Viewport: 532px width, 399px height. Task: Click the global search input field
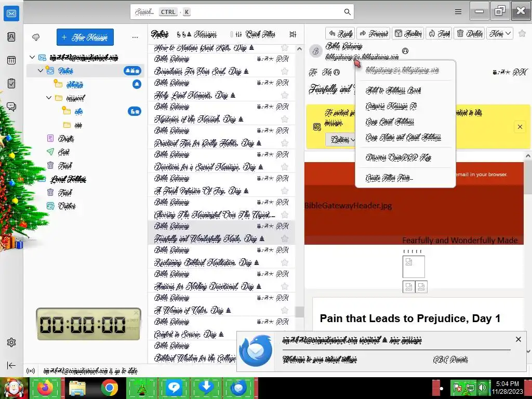tap(242, 12)
